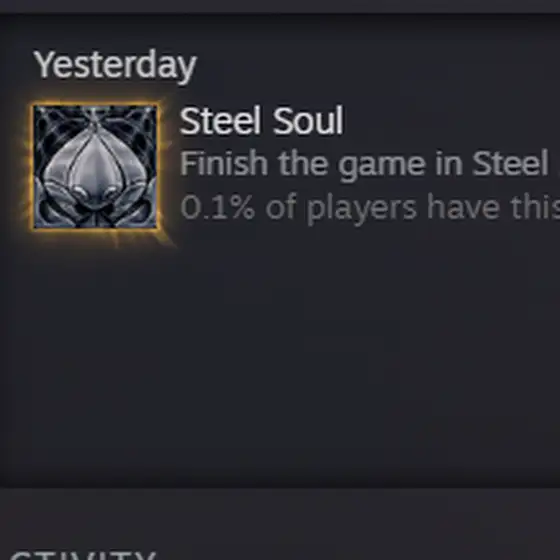Select the Yesterday date heading

click(x=115, y=65)
